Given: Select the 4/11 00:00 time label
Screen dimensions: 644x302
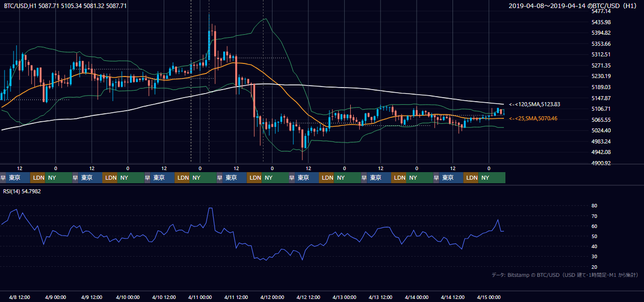Looking at the screenshot, I should (x=201, y=297).
